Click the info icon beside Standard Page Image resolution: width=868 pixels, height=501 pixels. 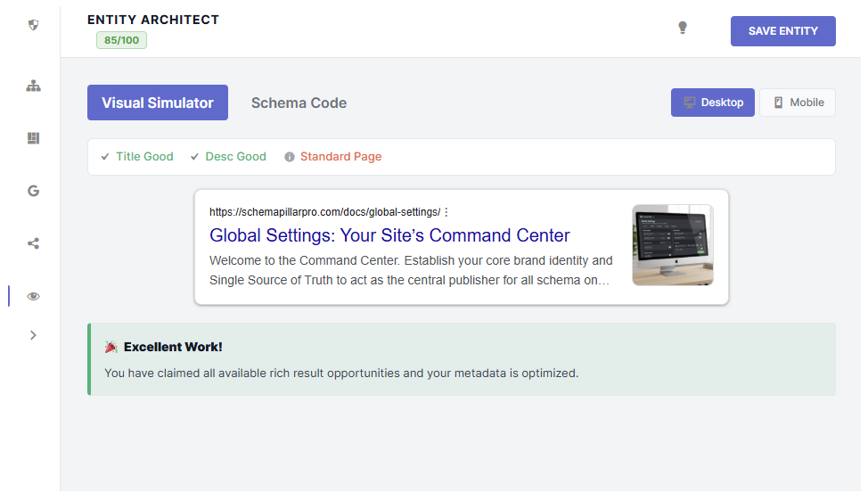(x=290, y=157)
